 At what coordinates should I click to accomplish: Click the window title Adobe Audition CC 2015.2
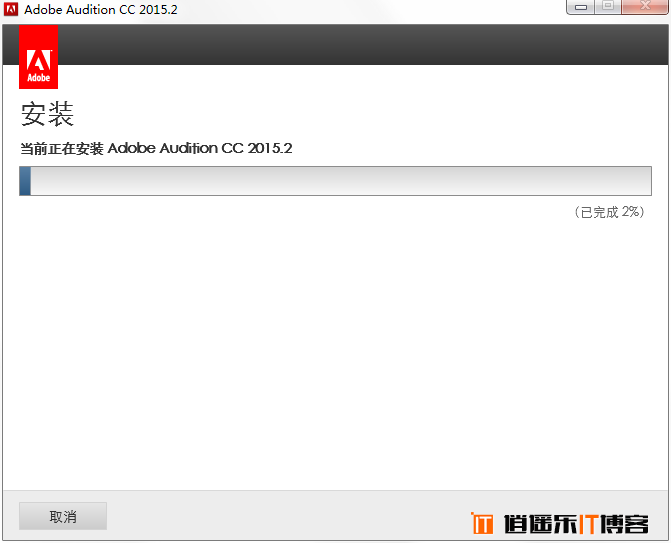point(101,9)
